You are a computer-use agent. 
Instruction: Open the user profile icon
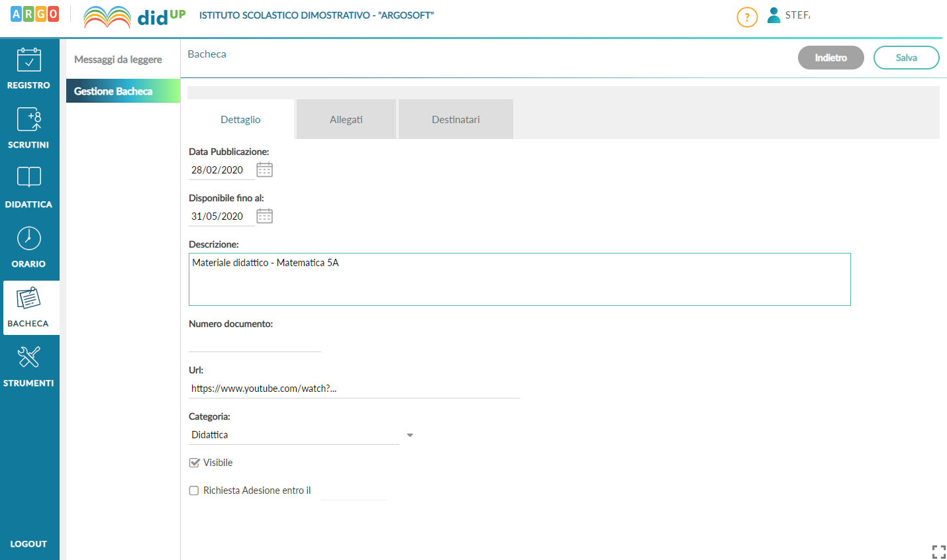[x=773, y=15]
